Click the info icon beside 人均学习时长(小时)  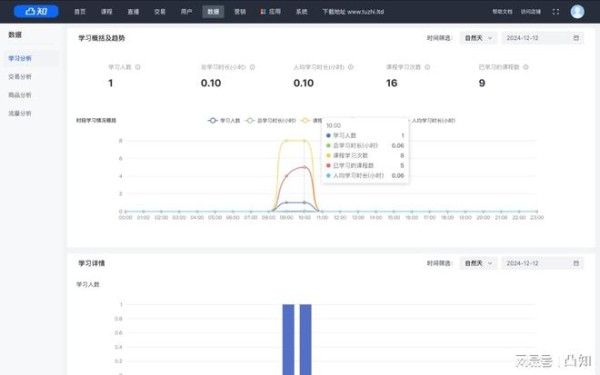point(351,67)
